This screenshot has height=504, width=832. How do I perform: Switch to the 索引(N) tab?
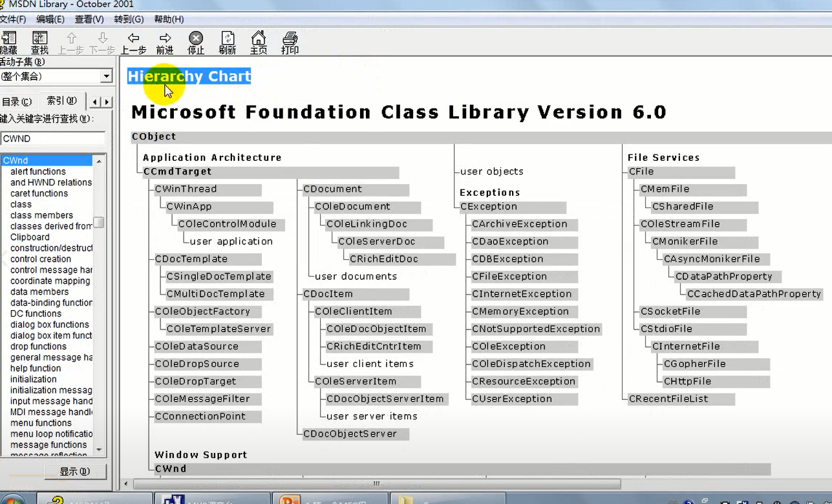click(x=61, y=100)
